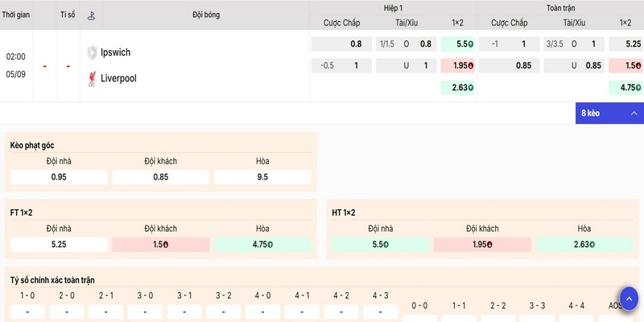
Task: Click the corner flag icon in header
Action: [x=91, y=15]
